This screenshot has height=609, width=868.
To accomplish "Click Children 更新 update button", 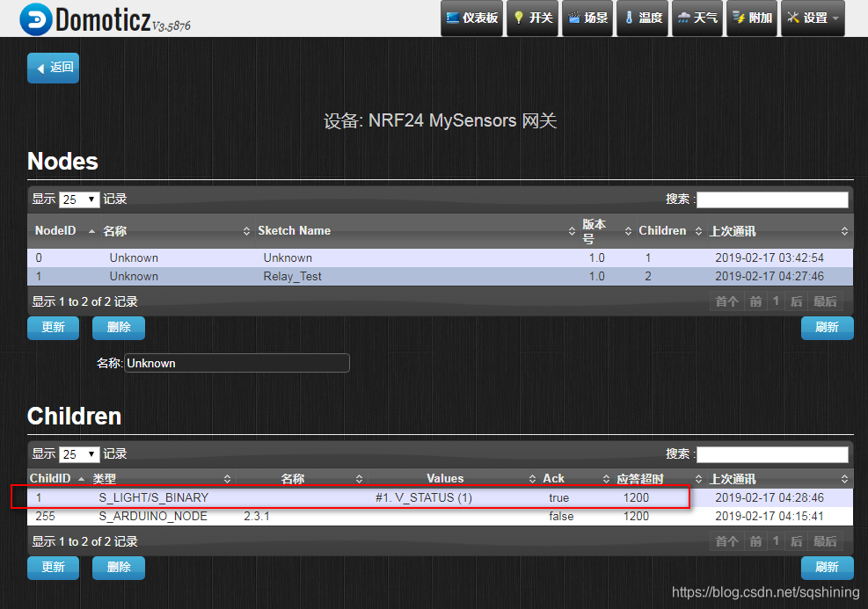I will 53,568.
